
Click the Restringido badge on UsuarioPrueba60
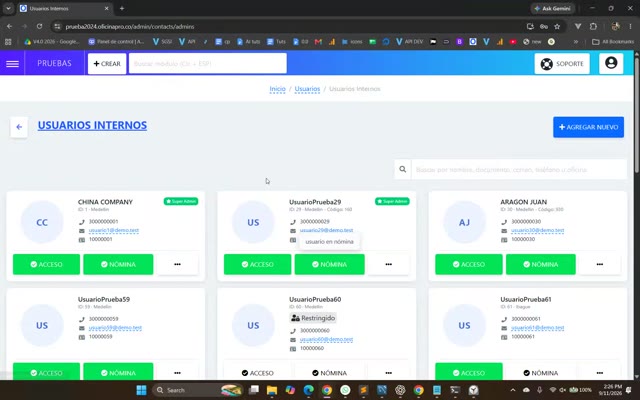313,318
